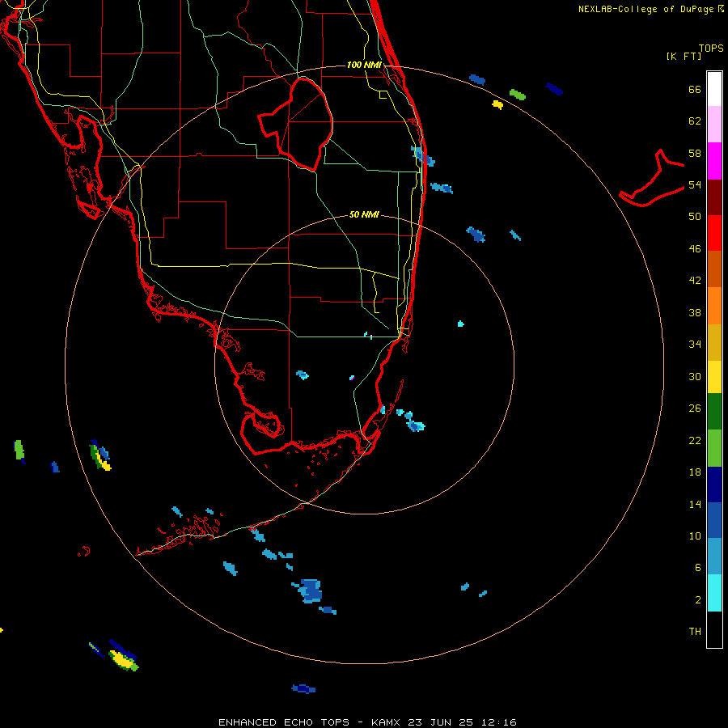Viewport: 728px width, 728px height.
Task: Click the 100 NMI range ring label
Action: click(364, 65)
